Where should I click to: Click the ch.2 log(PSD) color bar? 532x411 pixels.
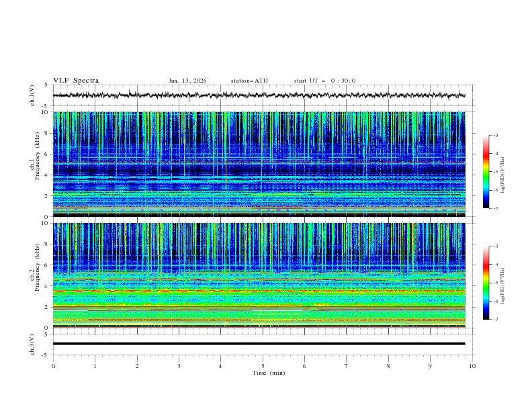pyautogui.click(x=486, y=283)
